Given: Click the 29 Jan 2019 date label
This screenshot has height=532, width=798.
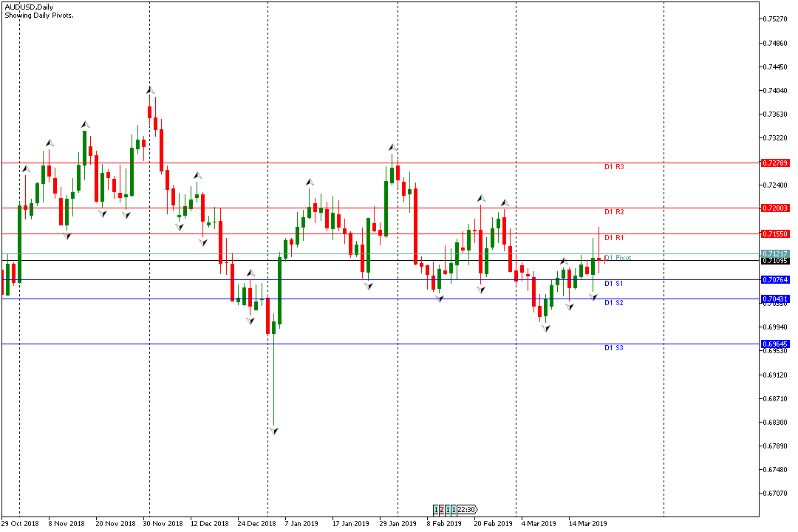Looking at the screenshot, I should tap(398, 523).
